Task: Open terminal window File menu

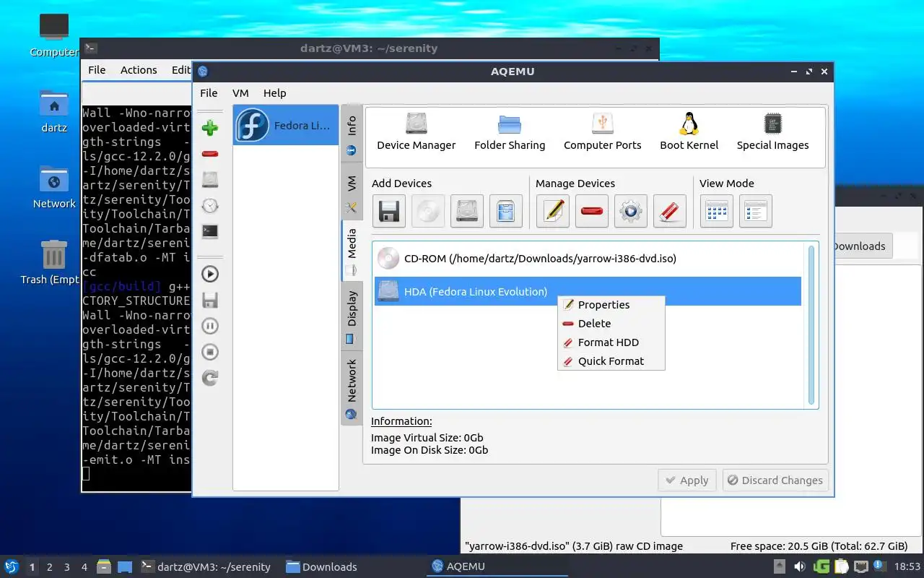Action: [x=97, y=70]
